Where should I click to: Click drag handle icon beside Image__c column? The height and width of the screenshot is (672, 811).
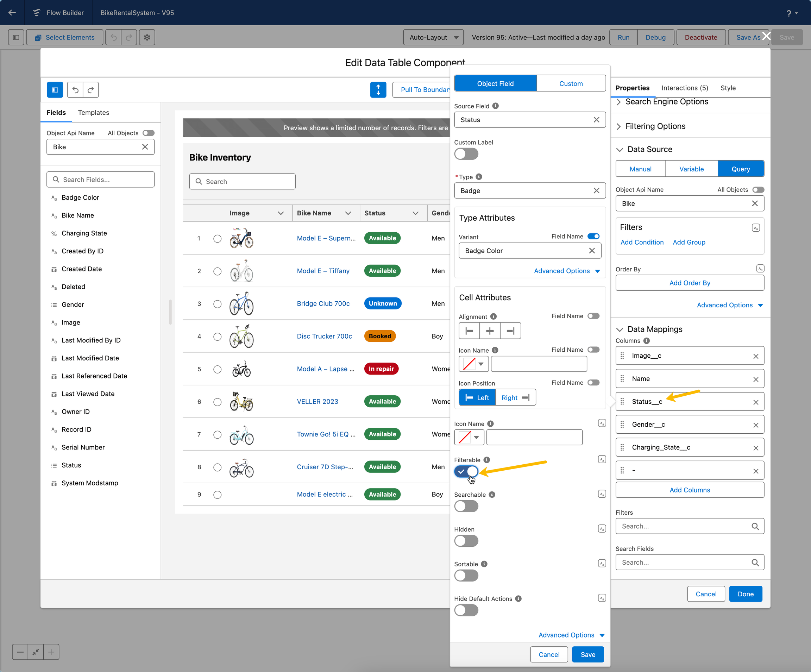pos(622,356)
